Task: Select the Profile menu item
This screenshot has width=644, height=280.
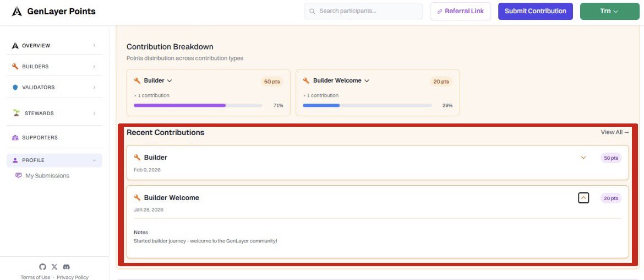Action: (x=54, y=160)
